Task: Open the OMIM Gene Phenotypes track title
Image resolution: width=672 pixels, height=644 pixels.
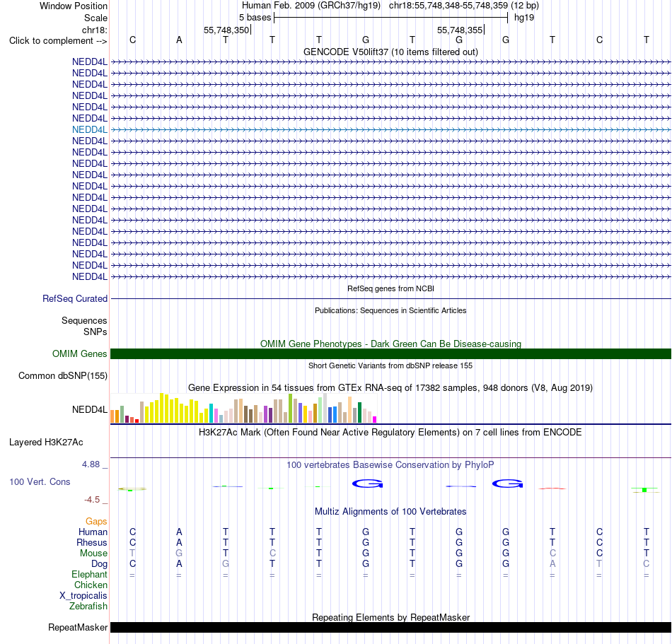Action: (390, 344)
